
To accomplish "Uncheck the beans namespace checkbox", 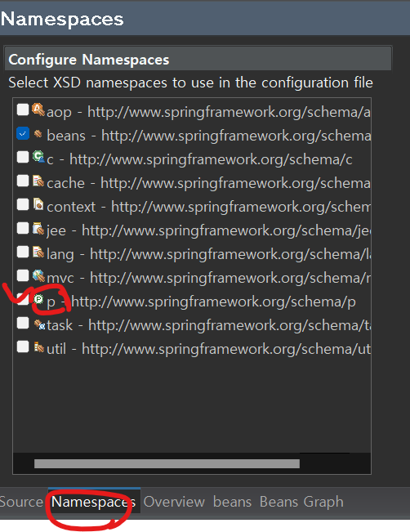I will click(23, 133).
